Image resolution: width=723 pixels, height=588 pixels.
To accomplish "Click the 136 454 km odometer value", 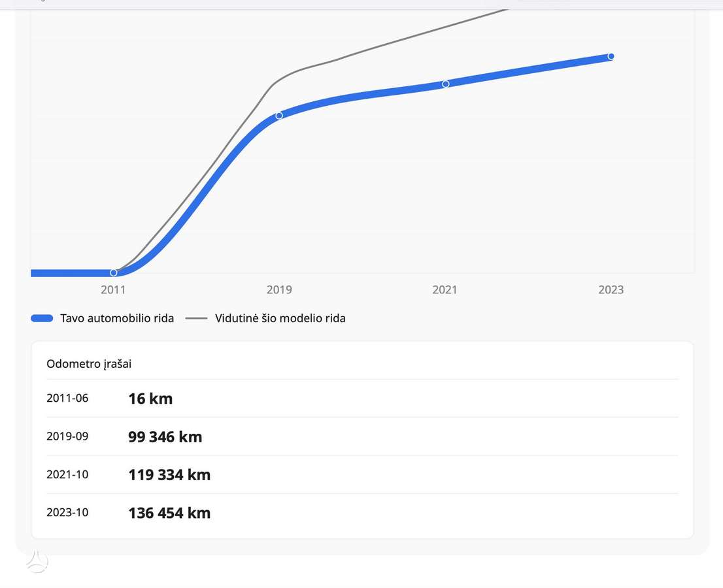I will tap(169, 513).
